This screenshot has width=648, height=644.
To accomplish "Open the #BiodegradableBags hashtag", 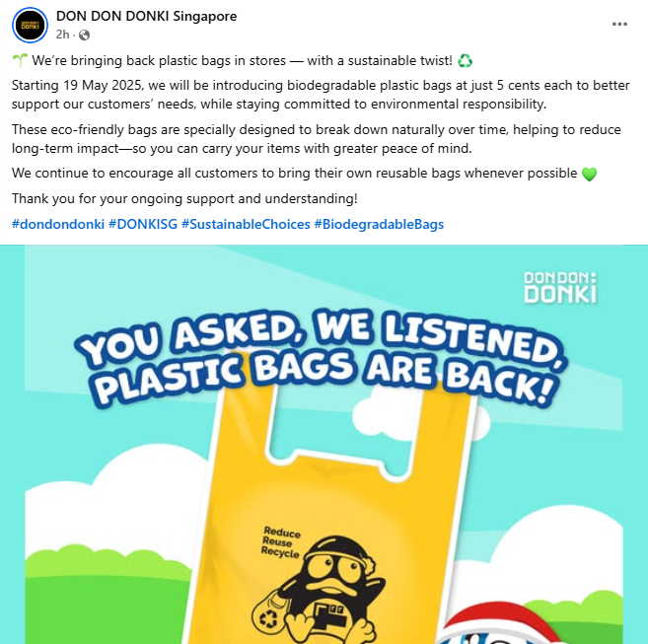I will pos(379,224).
